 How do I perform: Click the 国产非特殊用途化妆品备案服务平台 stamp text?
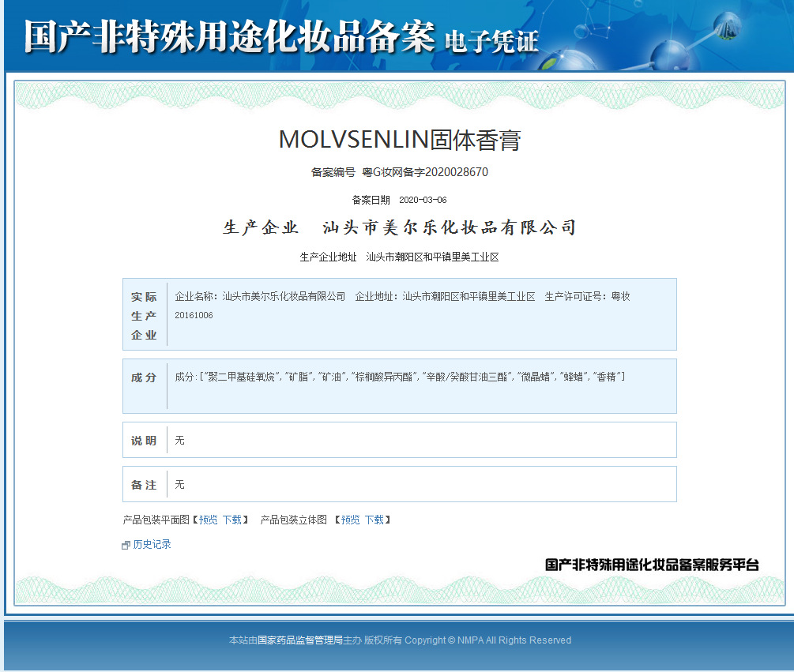click(x=652, y=565)
